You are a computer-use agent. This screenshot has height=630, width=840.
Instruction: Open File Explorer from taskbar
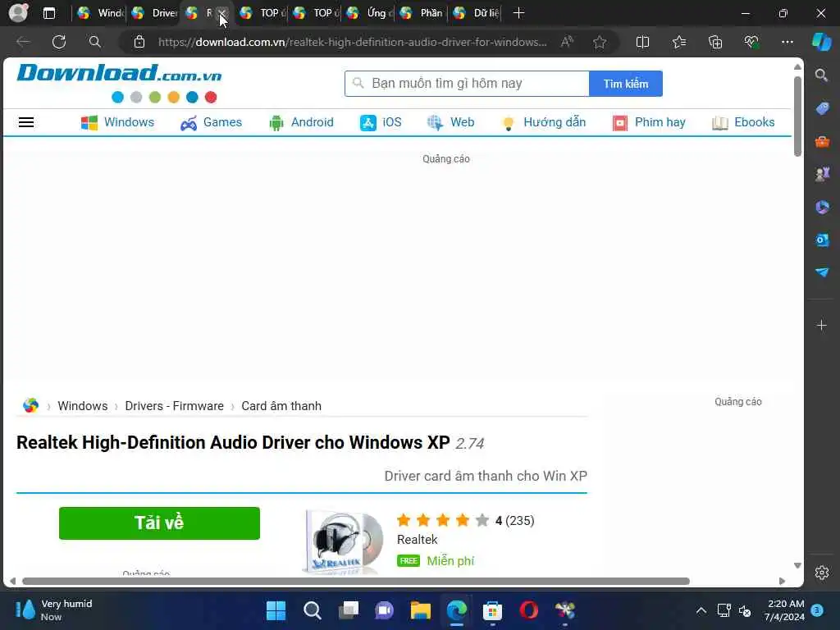coord(421,610)
